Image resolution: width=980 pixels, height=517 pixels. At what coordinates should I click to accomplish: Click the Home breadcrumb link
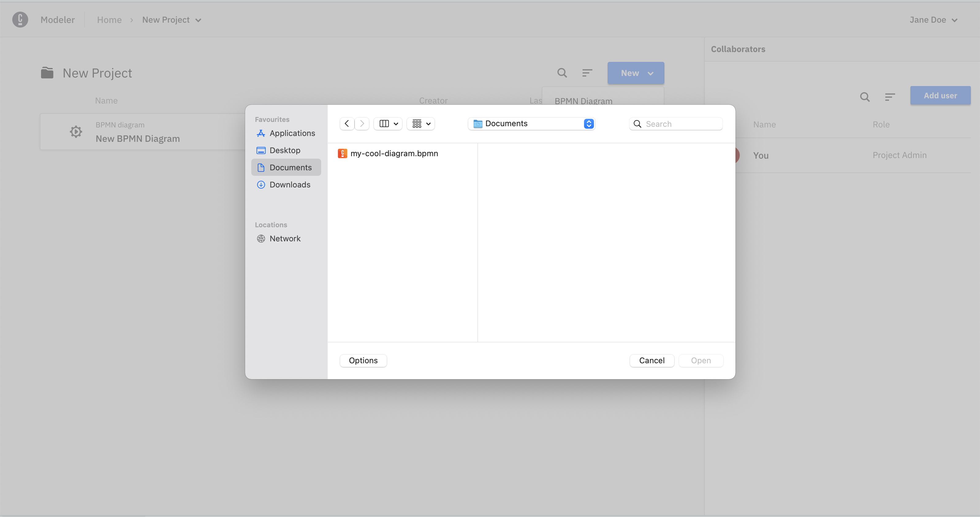109,20
